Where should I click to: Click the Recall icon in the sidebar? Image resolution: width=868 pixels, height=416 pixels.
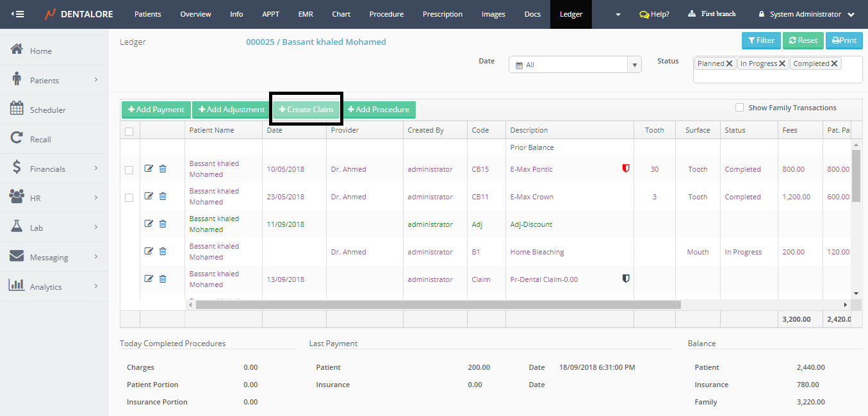(x=17, y=138)
